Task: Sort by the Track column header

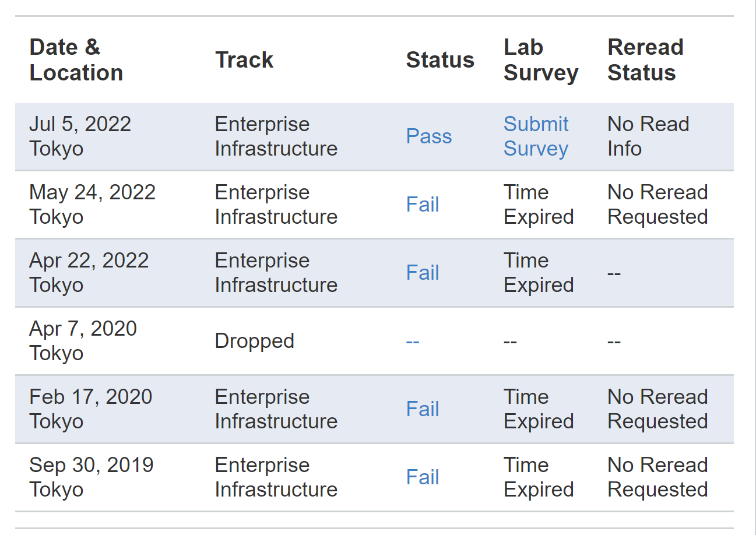Action: [x=244, y=59]
